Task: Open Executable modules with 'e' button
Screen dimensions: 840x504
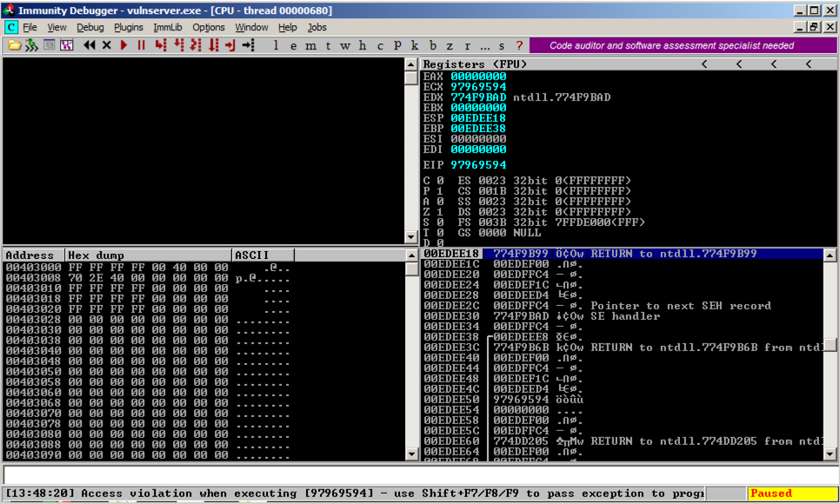Action: pyautogui.click(x=293, y=45)
